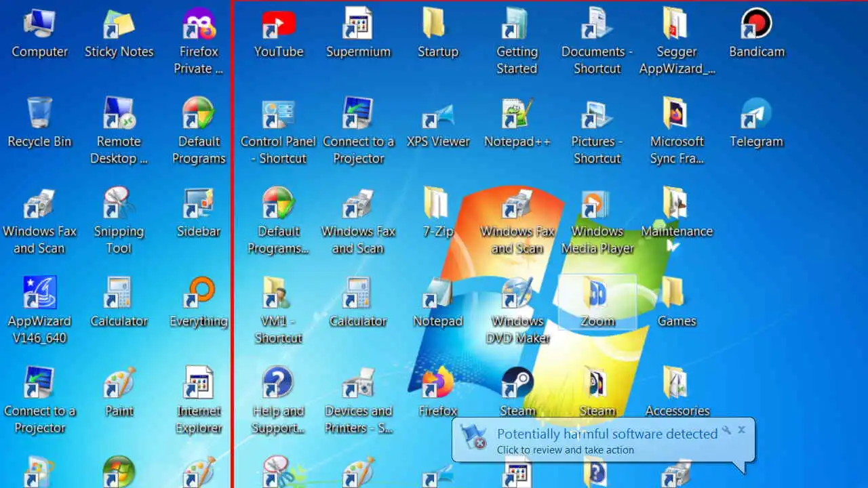Image resolution: width=868 pixels, height=488 pixels.
Task: Open the Help and Support shortcut
Action: pyautogui.click(x=279, y=400)
